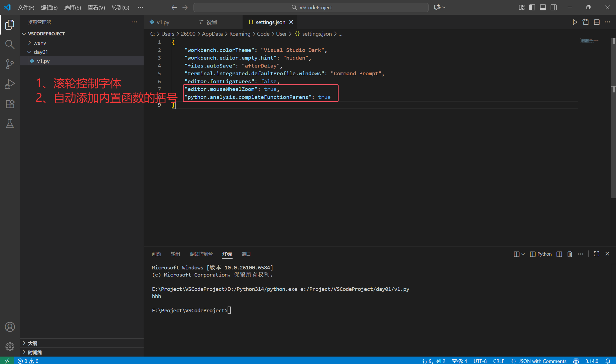Click the CRLF line ending indicator
Viewport: 616px width, 364px height.
point(499,361)
